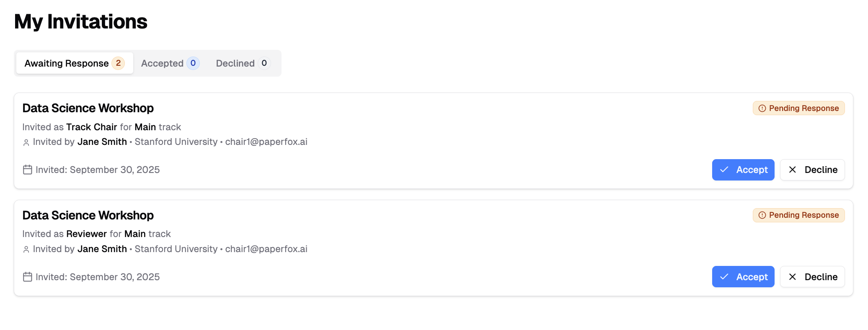Click the Declined count badge

point(264,63)
